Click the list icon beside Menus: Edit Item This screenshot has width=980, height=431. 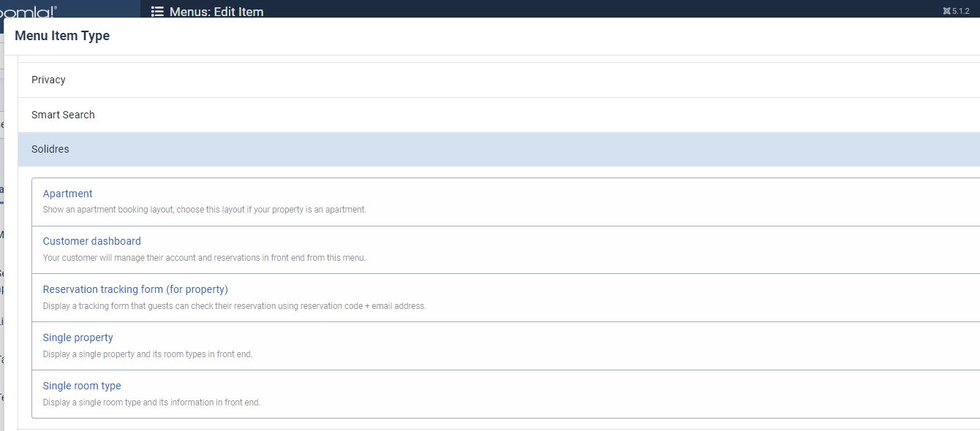click(x=157, y=11)
